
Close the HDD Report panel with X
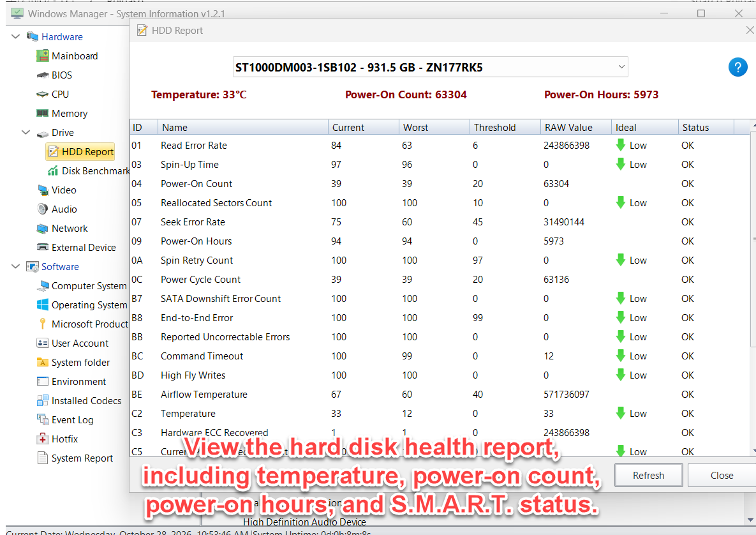point(750,31)
